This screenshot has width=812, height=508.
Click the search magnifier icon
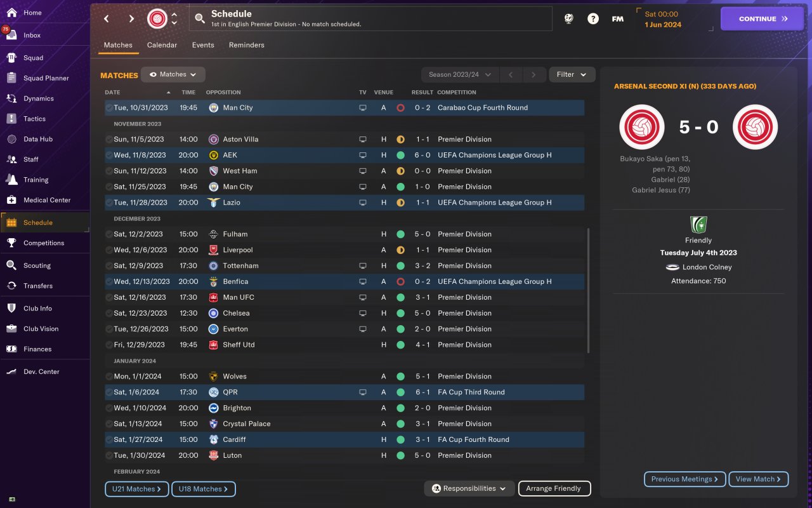[200, 19]
